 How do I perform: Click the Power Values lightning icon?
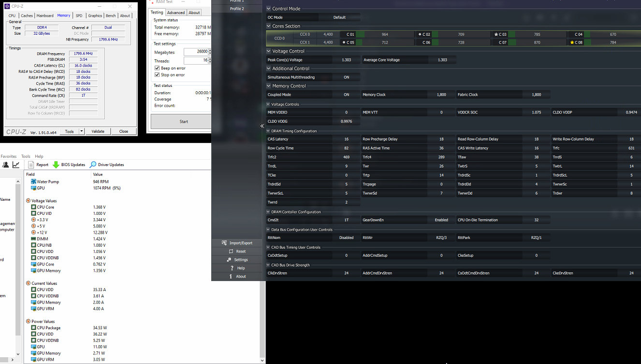click(x=28, y=322)
